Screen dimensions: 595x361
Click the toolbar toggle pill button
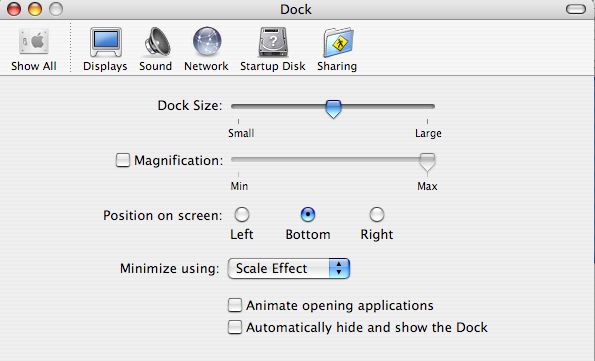576,9
